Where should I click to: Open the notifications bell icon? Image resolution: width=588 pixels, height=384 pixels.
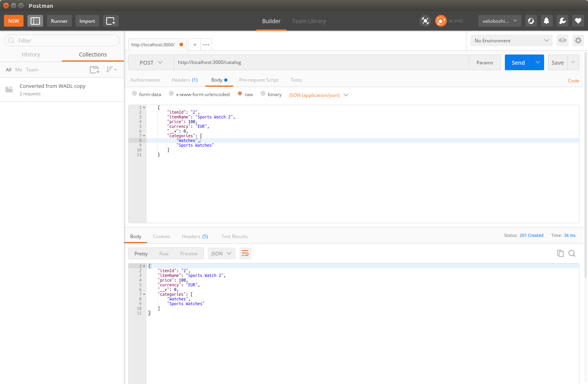tap(546, 21)
